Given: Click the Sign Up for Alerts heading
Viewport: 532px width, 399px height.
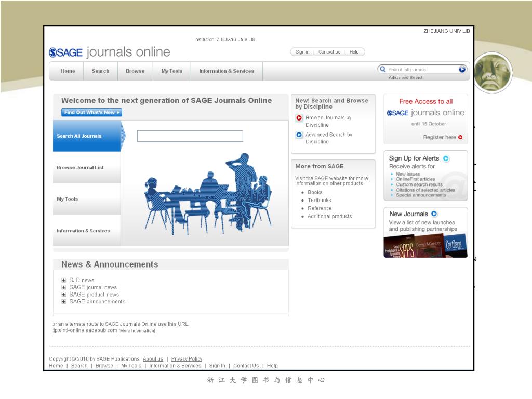Looking at the screenshot, I should (414, 158).
